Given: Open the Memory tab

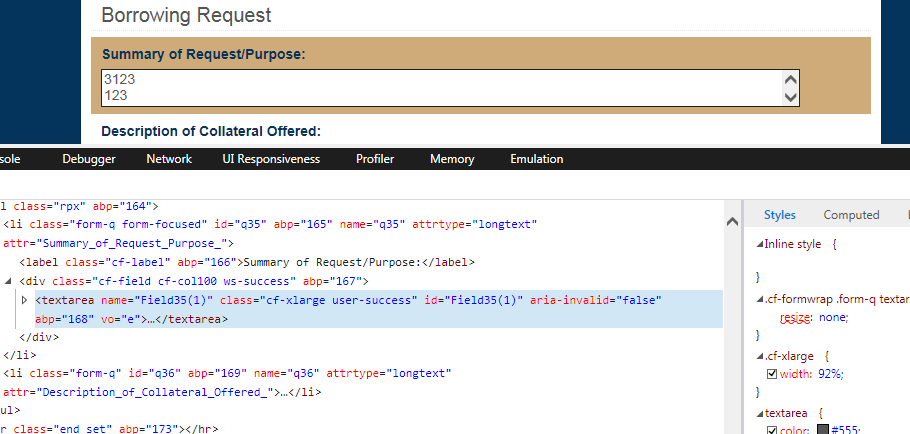Looking at the screenshot, I should pos(452,159).
